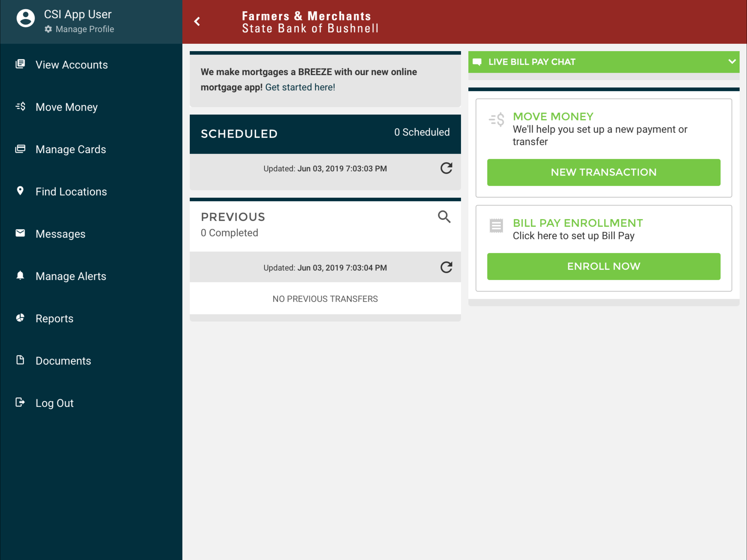Refresh the Scheduled transfers list
Screen dimensions: 747x560
pyautogui.click(x=446, y=168)
